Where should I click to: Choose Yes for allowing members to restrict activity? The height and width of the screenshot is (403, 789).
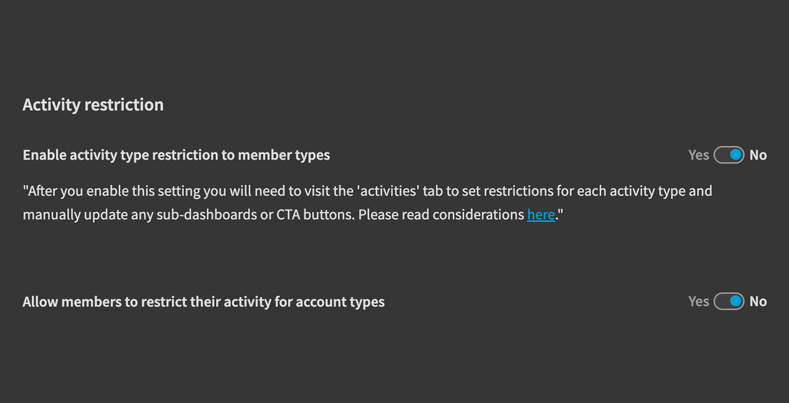(698, 301)
